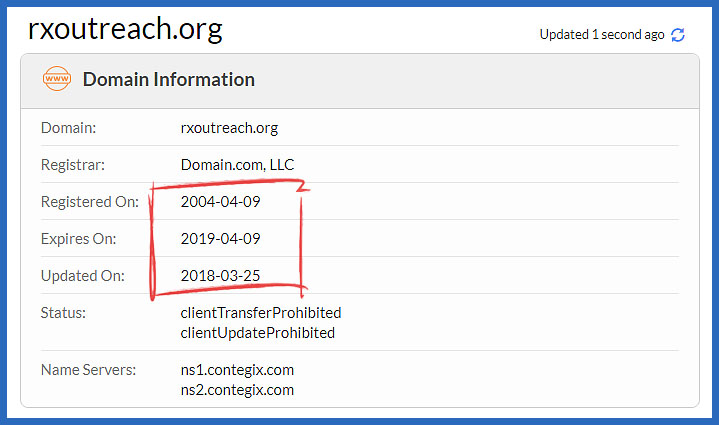
Task: Select the domain value rxoutreach.org
Action: click(229, 128)
